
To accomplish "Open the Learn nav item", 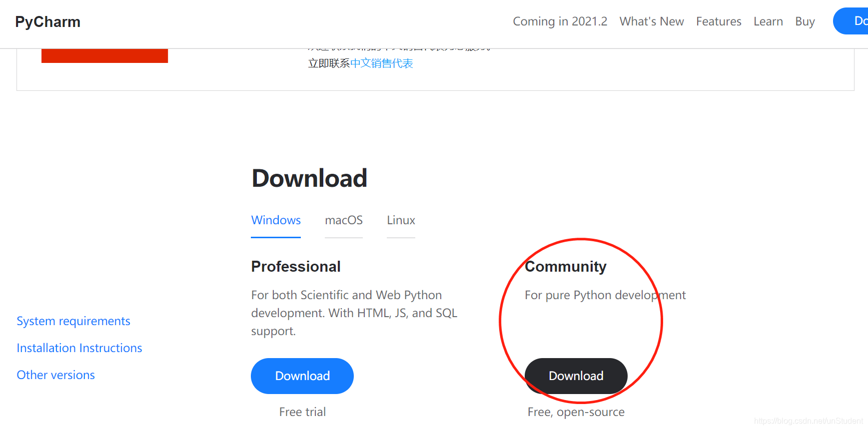I will (768, 21).
